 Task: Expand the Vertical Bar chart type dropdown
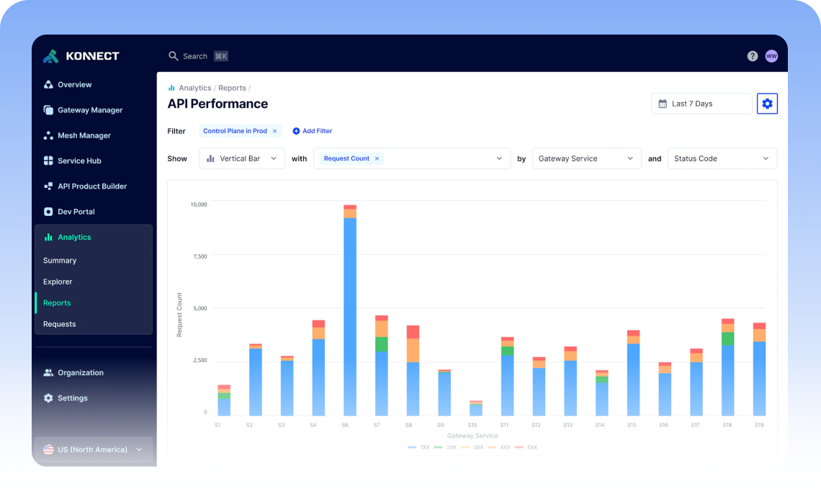(x=242, y=158)
